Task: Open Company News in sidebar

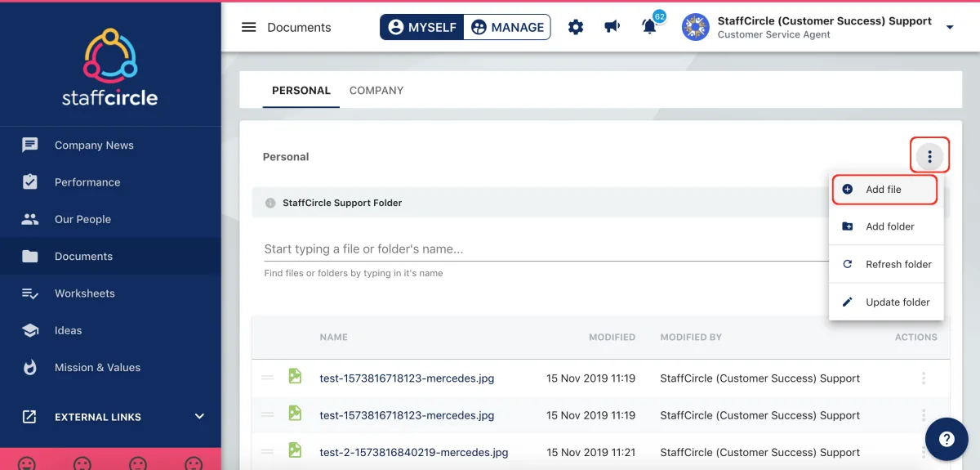Action: coord(110,145)
